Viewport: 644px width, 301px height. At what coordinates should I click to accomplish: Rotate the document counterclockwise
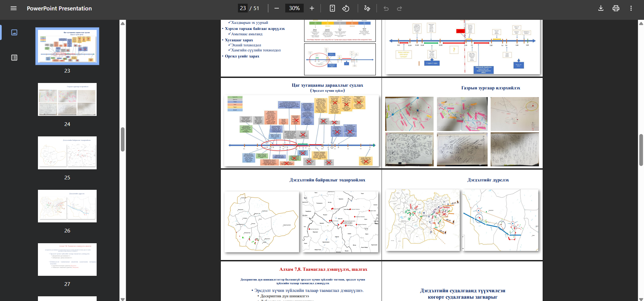pyautogui.click(x=346, y=8)
